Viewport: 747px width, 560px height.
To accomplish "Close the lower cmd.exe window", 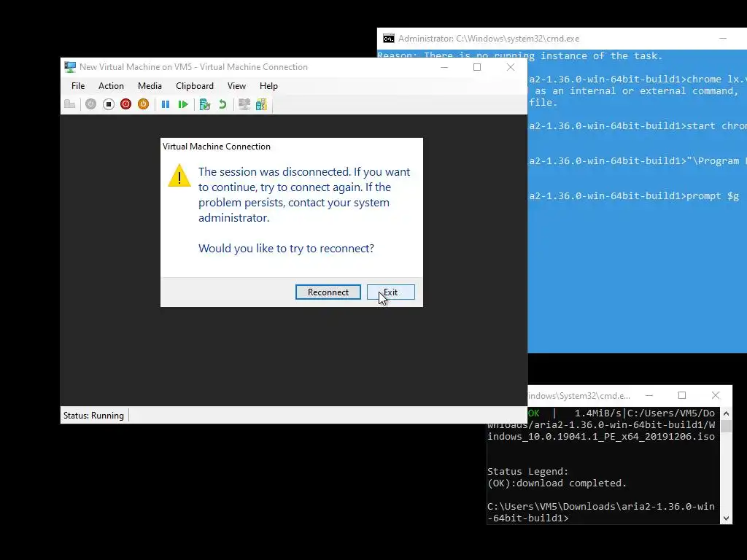I will pyautogui.click(x=715, y=395).
